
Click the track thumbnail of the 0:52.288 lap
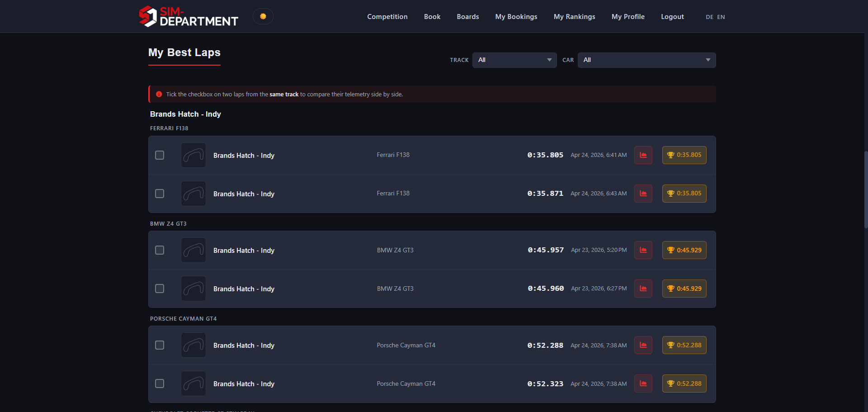point(193,345)
